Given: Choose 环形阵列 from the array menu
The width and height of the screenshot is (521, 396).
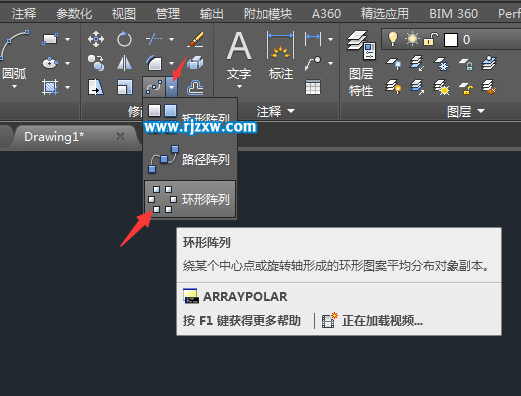Looking at the screenshot, I should point(190,199).
